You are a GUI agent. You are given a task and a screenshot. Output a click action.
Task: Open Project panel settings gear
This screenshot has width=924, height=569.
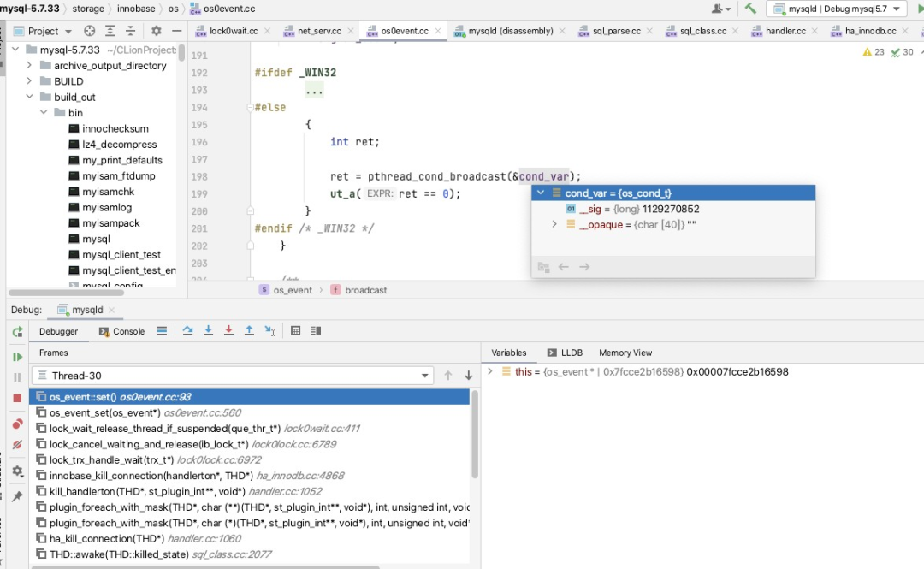pyautogui.click(x=157, y=32)
